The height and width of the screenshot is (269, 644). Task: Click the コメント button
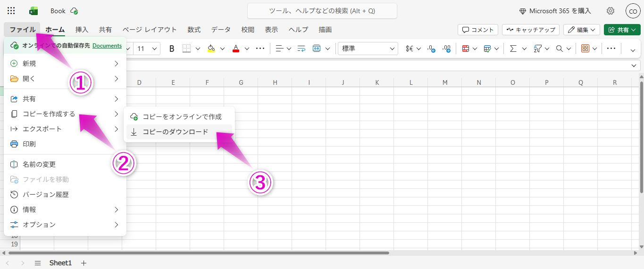pos(477,30)
